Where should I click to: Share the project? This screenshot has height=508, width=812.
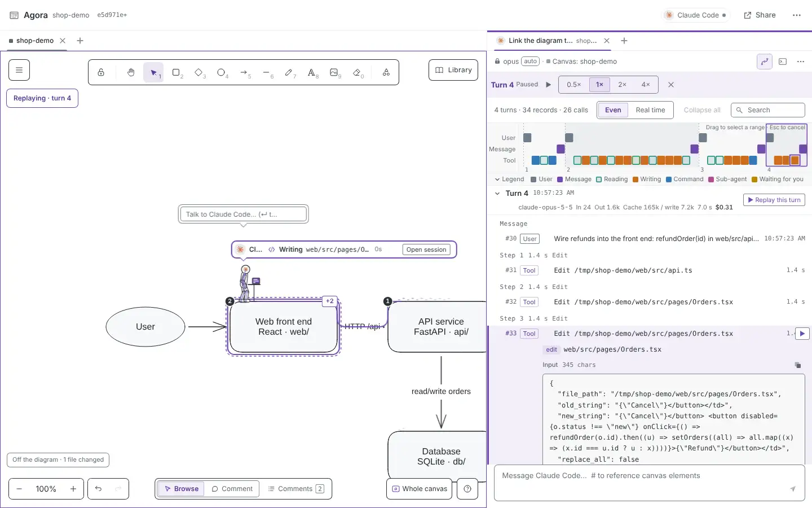pos(760,15)
